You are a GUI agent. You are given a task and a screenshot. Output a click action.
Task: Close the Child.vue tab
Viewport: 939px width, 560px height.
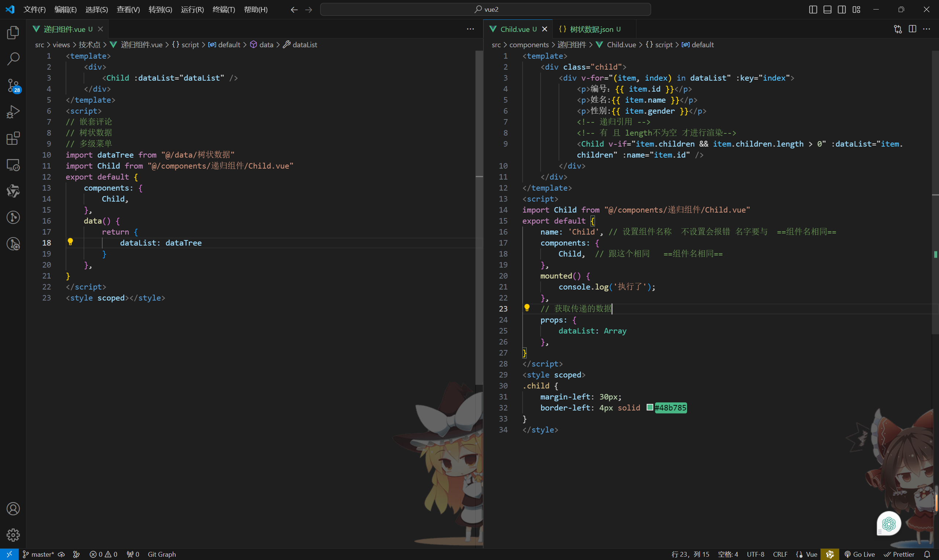(544, 29)
